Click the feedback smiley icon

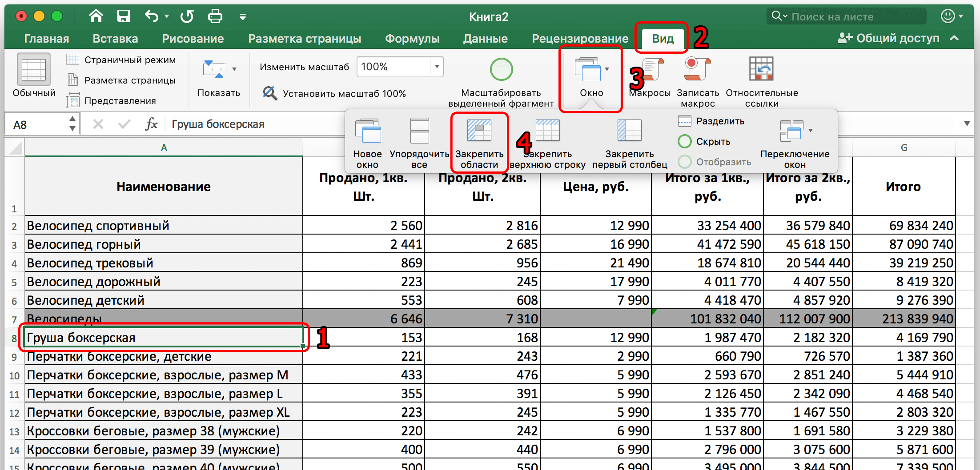(948, 16)
